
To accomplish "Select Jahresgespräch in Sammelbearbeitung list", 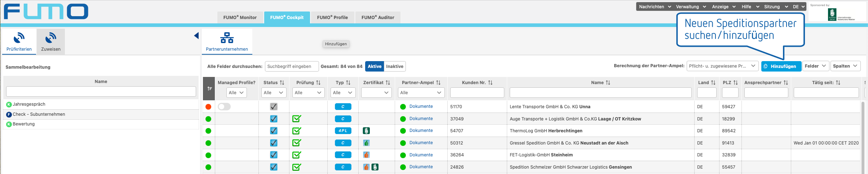I will point(101,104).
